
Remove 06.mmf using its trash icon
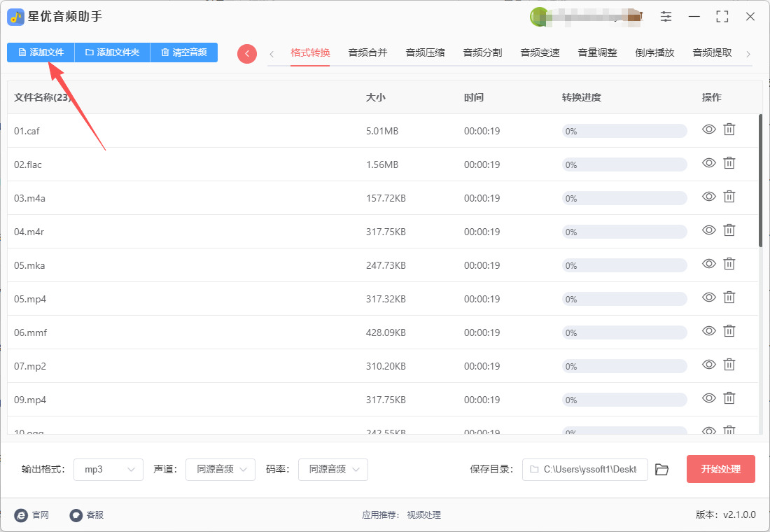(729, 331)
